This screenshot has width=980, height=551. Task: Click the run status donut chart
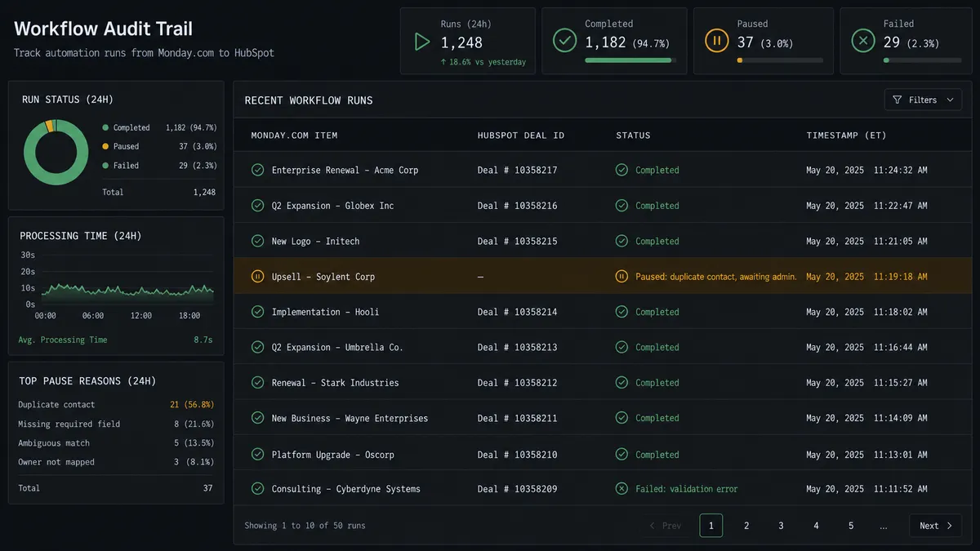(56, 153)
